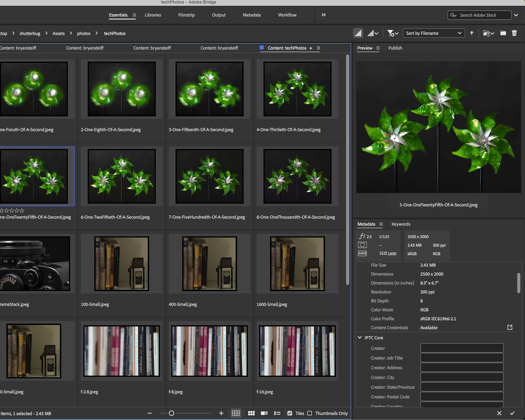525x420 pixels.
Task: Click the create new folder icon
Action: 503,33
